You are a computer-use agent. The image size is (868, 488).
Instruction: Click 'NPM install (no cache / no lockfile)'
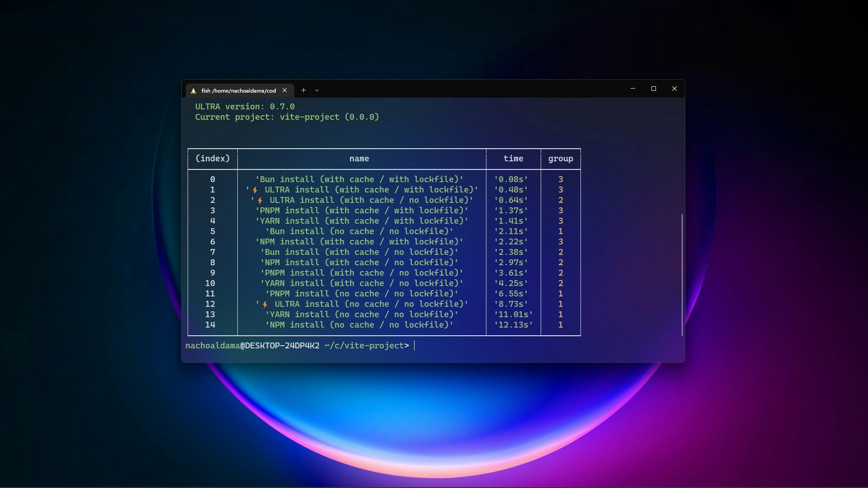click(359, 325)
